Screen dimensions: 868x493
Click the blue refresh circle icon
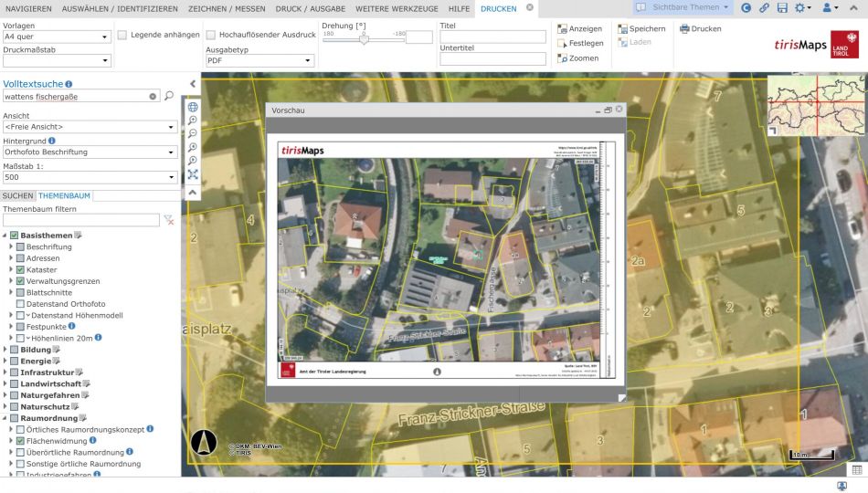[746, 7]
